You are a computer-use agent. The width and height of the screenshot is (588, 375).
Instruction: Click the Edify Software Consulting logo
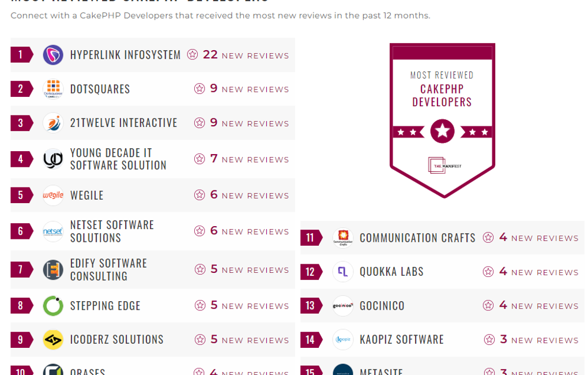coord(53,269)
